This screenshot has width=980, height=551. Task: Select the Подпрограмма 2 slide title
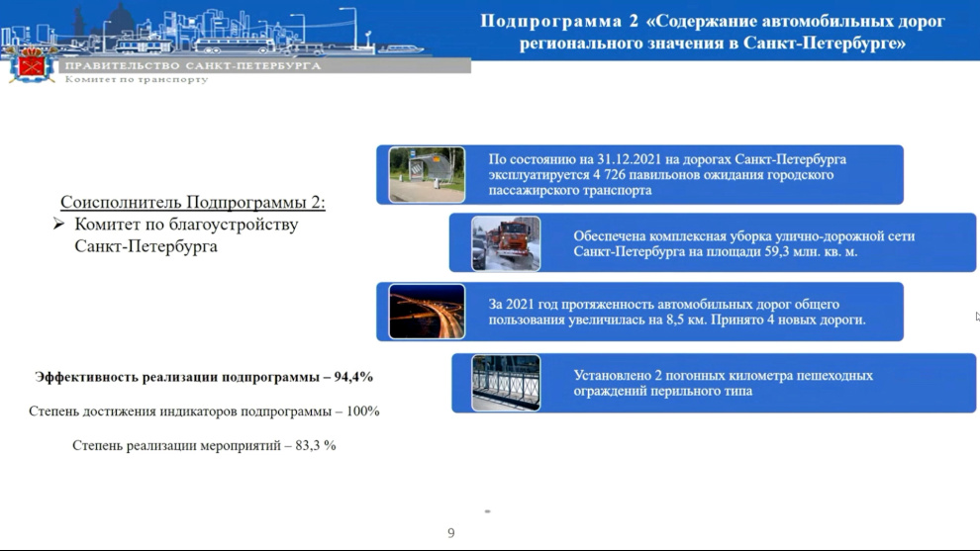pyautogui.click(x=713, y=32)
